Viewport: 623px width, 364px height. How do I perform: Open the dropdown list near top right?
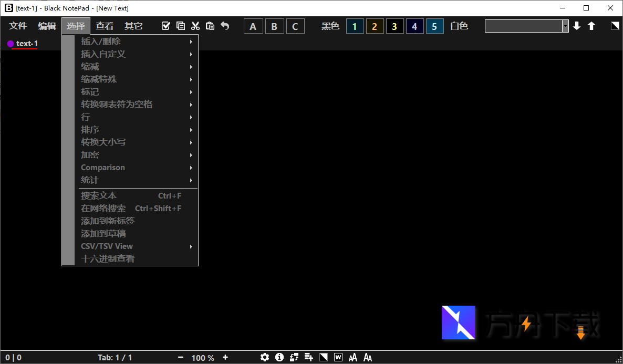click(566, 25)
